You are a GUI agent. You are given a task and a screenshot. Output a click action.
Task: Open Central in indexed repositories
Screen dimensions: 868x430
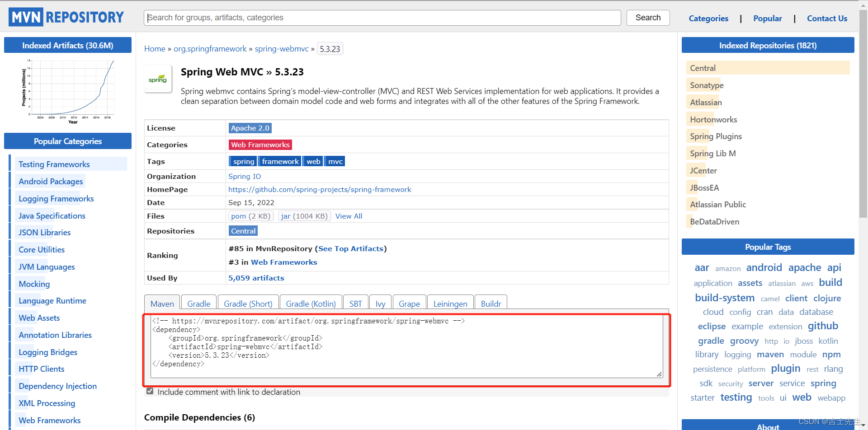pos(703,68)
